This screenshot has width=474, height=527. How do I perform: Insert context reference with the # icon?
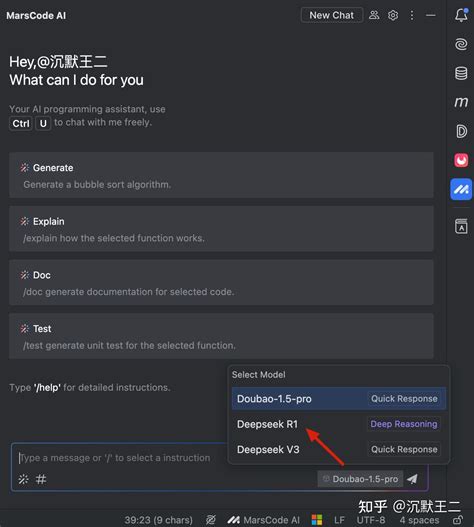point(41,479)
